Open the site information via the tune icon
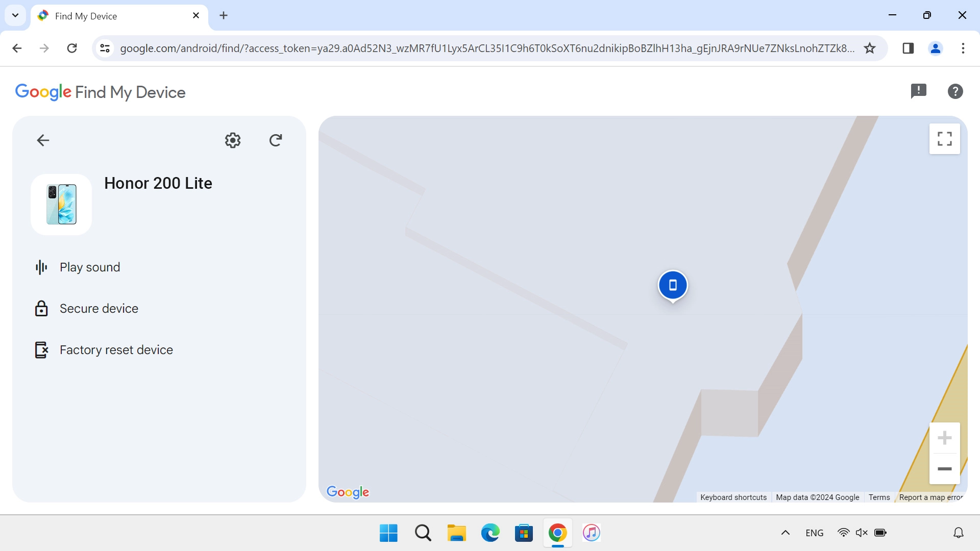The width and height of the screenshot is (980, 551). [x=105, y=48]
